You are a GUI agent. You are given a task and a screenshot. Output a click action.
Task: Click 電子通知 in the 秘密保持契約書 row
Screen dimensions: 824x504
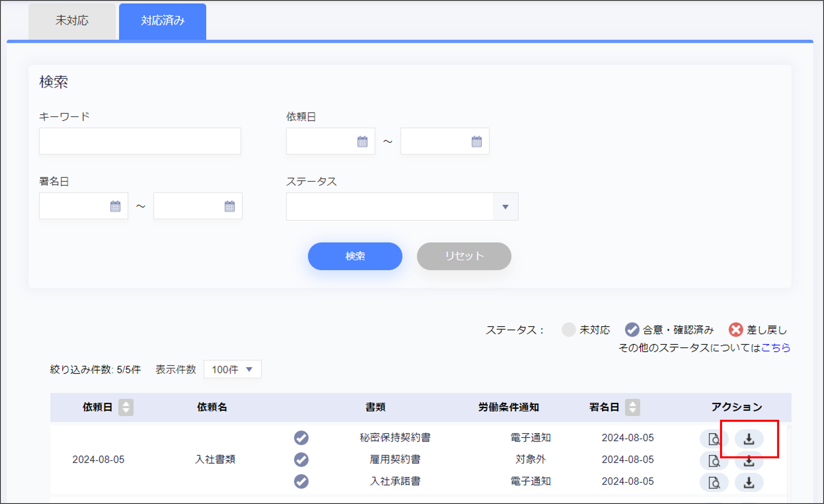coord(530,437)
